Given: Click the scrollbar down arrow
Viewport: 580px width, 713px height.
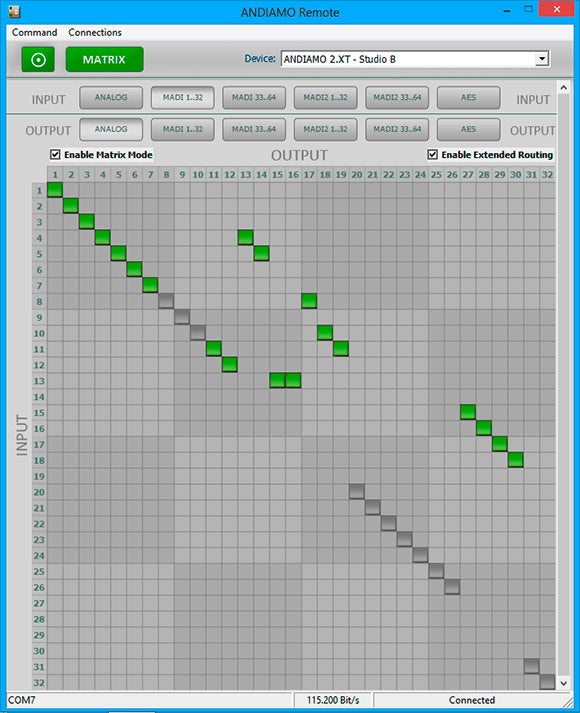Looking at the screenshot, I should click(x=564, y=683).
